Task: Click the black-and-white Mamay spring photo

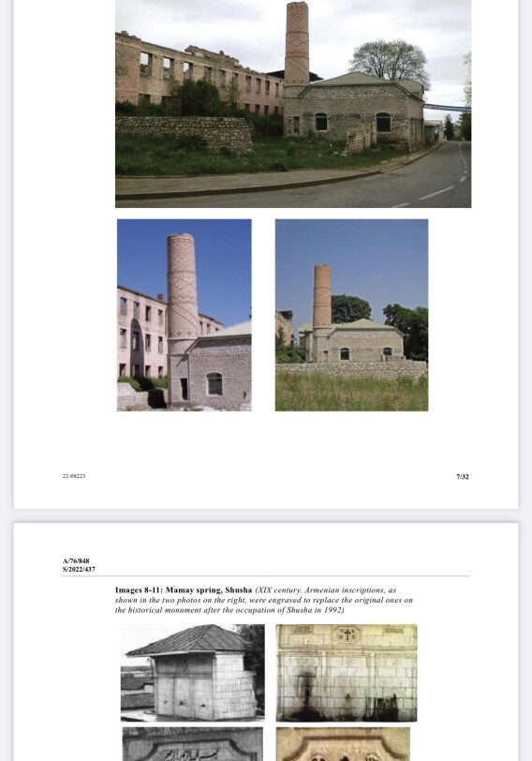Action: pyautogui.click(x=193, y=673)
